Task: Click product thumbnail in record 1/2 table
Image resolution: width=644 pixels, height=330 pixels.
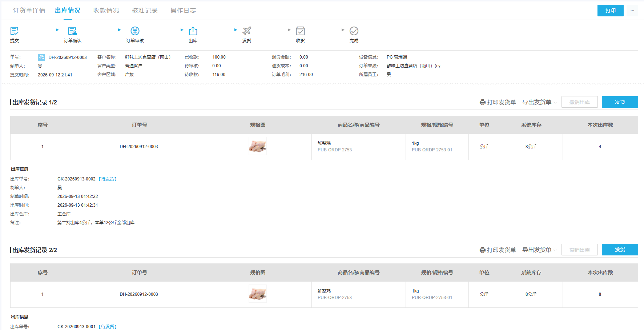Action: click(258, 146)
